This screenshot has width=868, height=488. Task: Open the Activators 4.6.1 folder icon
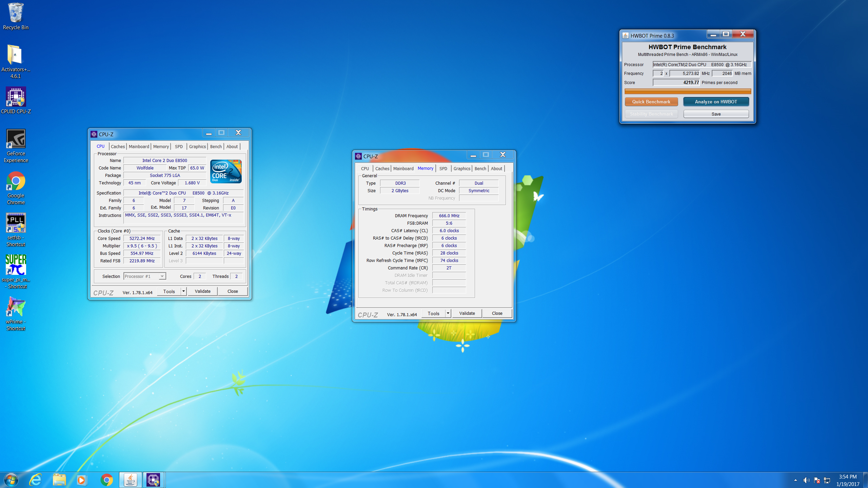coord(16,62)
